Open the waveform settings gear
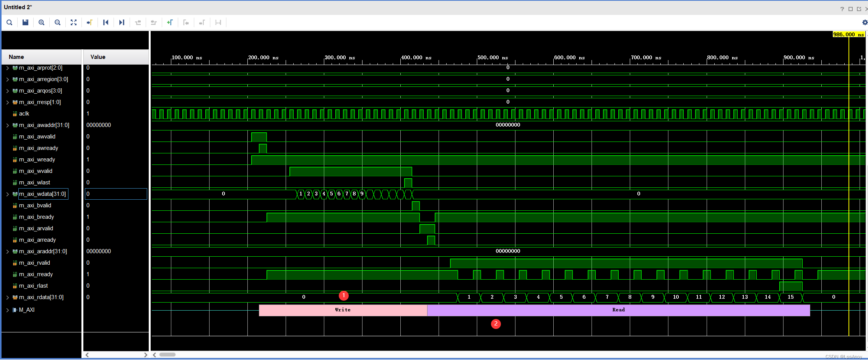 point(865,22)
